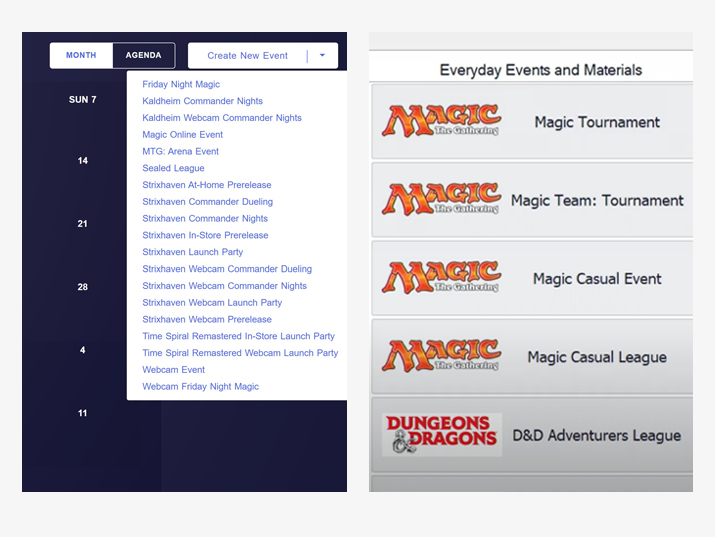The height and width of the screenshot is (537, 715).
Task: Choose Strixhaven In-Store Prerelease
Action: coord(205,235)
